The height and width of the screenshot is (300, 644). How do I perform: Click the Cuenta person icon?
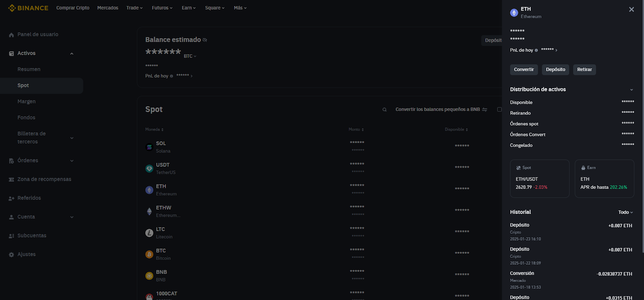click(x=11, y=217)
